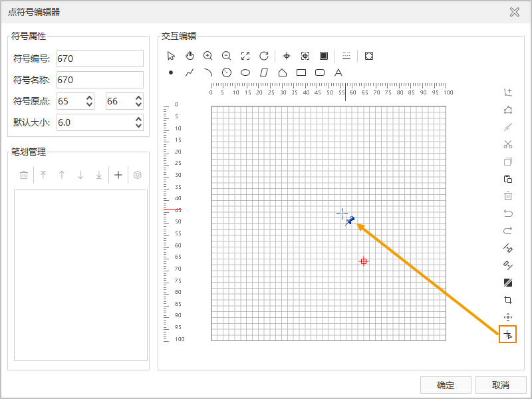Click the trash icon in right sidebar
The width and height of the screenshot is (532, 399).
pos(508,196)
